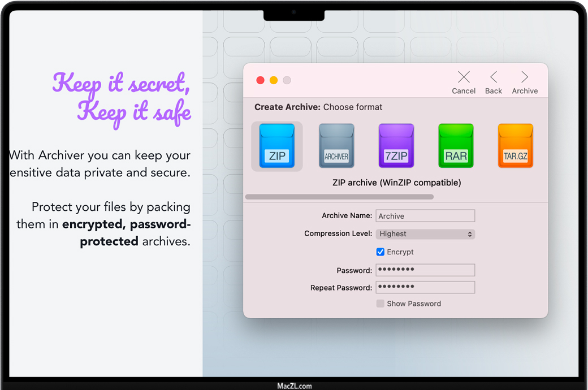Select the ZIP archive format icon
Screen dimensions: 588x390
[x=276, y=146]
